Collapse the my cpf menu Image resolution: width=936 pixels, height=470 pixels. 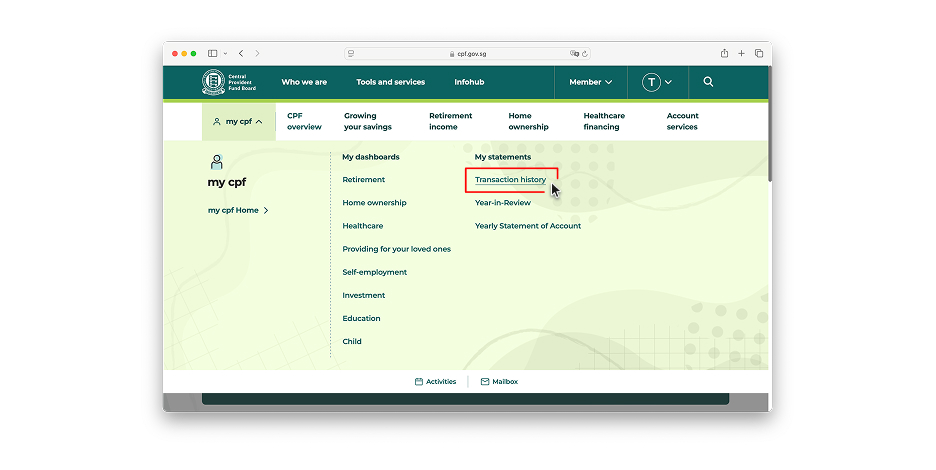pos(238,122)
